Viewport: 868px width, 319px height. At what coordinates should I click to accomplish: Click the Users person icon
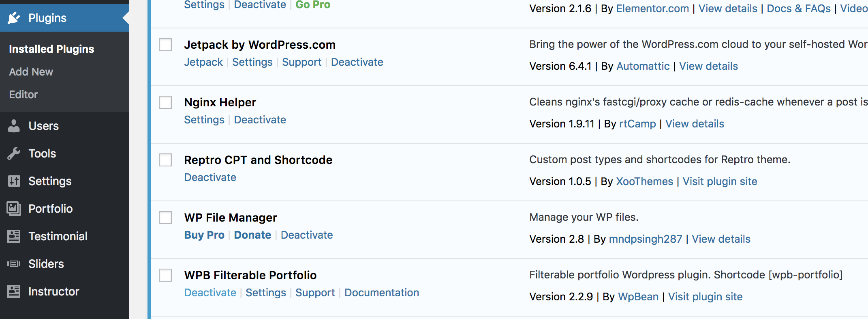pyautogui.click(x=14, y=126)
